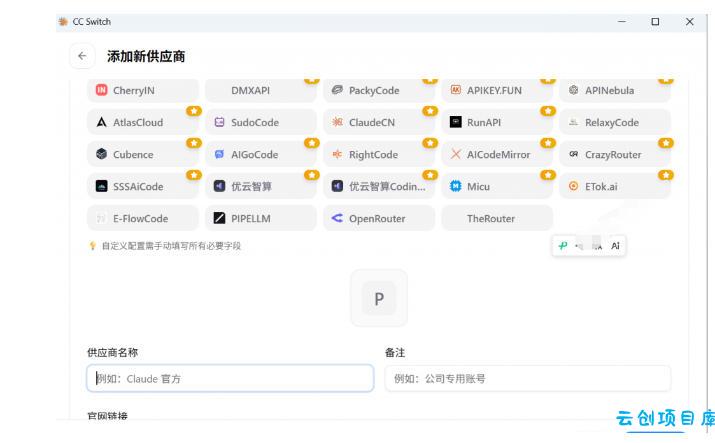Choose the PIPELLM provider preset
715x443 pixels.
click(261, 218)
